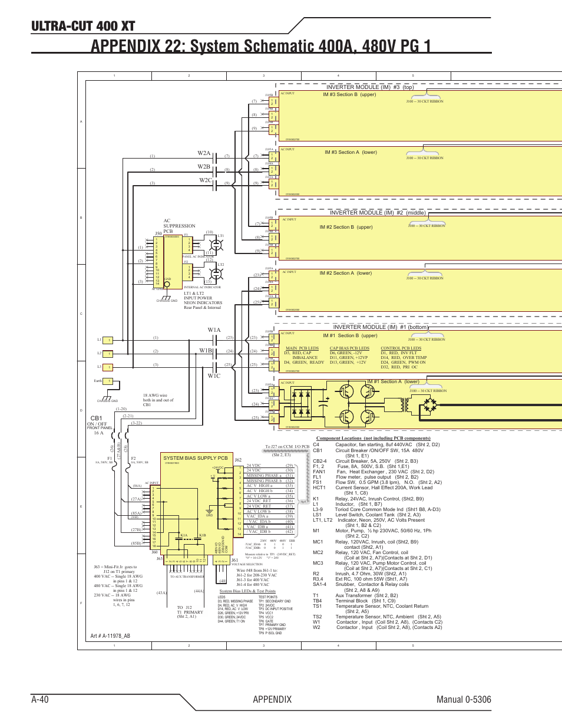Screen dimensions: 562x728
Task: Click 'CAP BIAS PCB LEDS' heading
Action: point(349,348)
